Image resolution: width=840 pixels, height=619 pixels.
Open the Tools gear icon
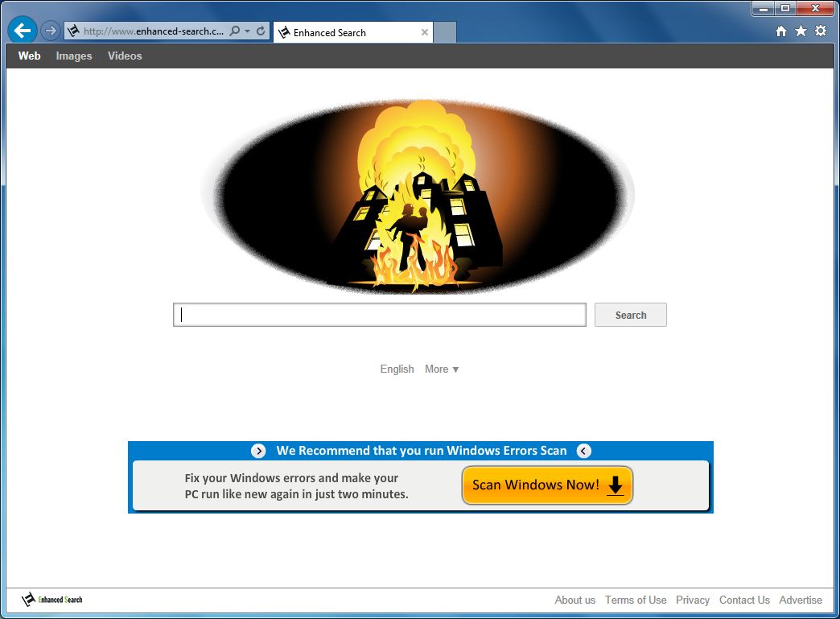pos(821,31)
